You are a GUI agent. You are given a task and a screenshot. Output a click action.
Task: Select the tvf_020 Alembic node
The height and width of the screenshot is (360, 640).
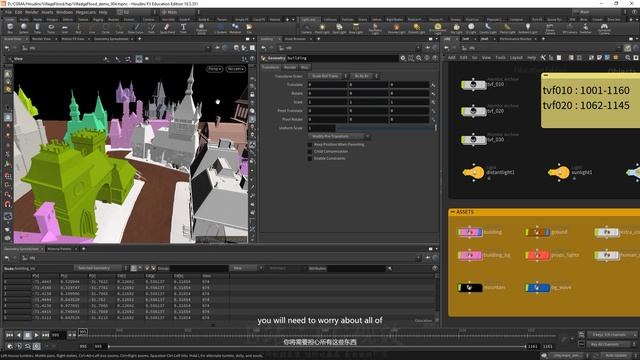[473, 111]
